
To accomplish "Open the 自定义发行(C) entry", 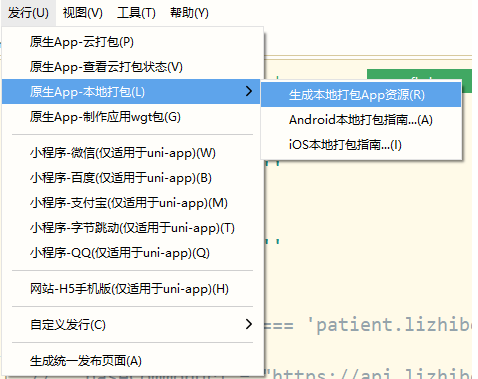I will tap(131, 324).
